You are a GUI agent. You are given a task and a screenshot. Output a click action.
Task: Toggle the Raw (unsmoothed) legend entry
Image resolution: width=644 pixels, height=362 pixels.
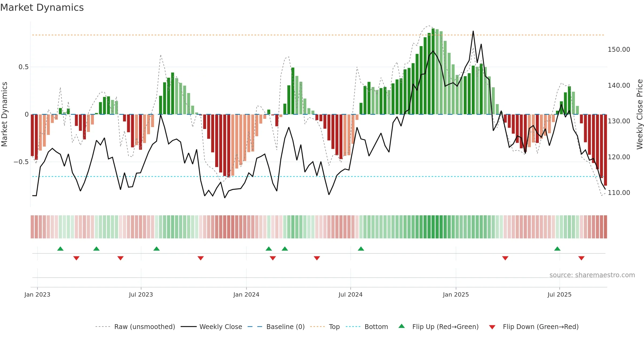pos(135,327)
